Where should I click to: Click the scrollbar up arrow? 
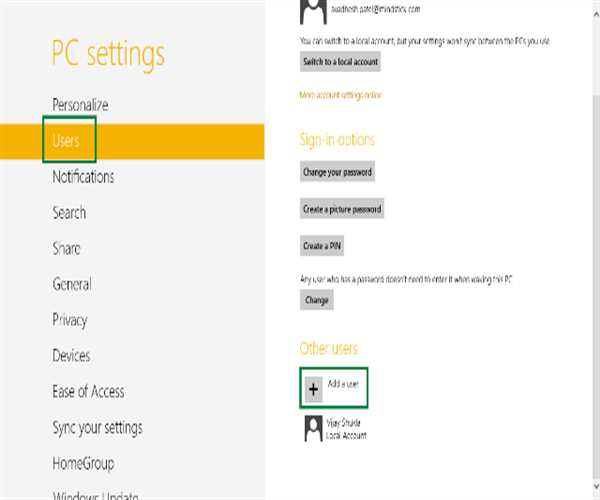pos(596,14)
